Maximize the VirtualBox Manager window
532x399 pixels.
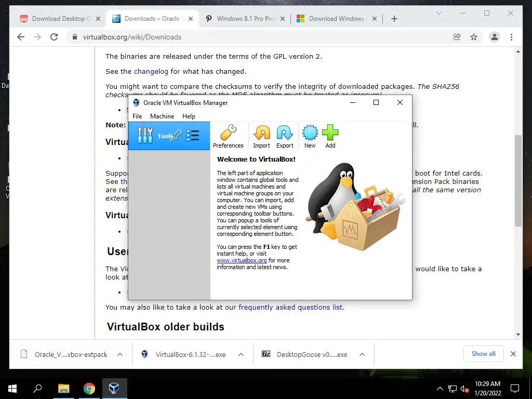(376, 102)
